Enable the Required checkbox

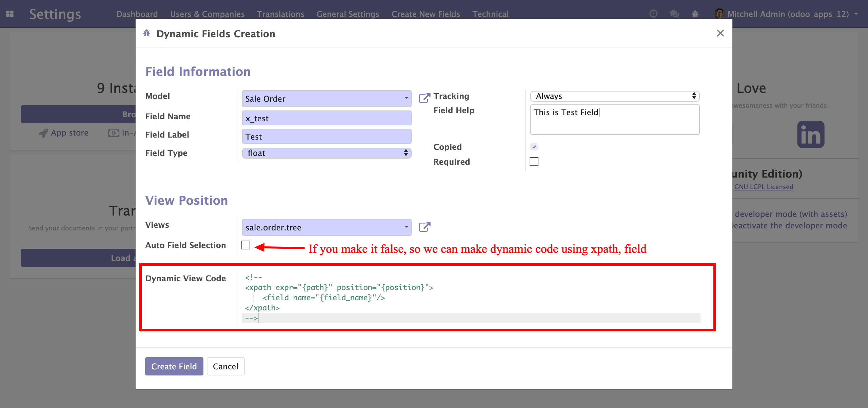[534, 162]
